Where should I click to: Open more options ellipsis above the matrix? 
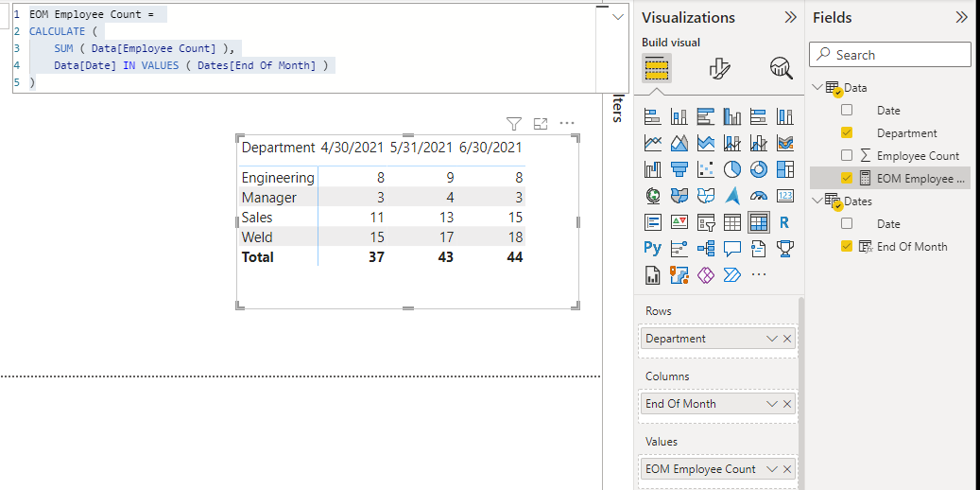point(567,123)
